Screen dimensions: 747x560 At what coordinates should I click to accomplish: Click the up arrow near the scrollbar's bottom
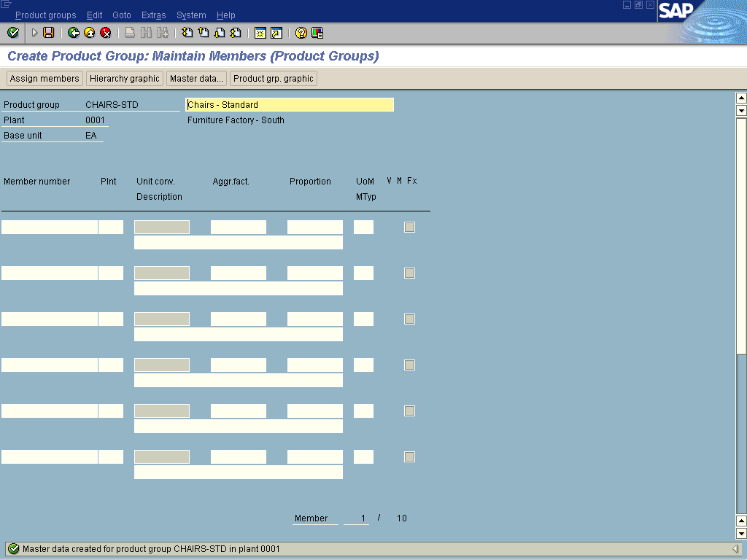tap(741, 521)
